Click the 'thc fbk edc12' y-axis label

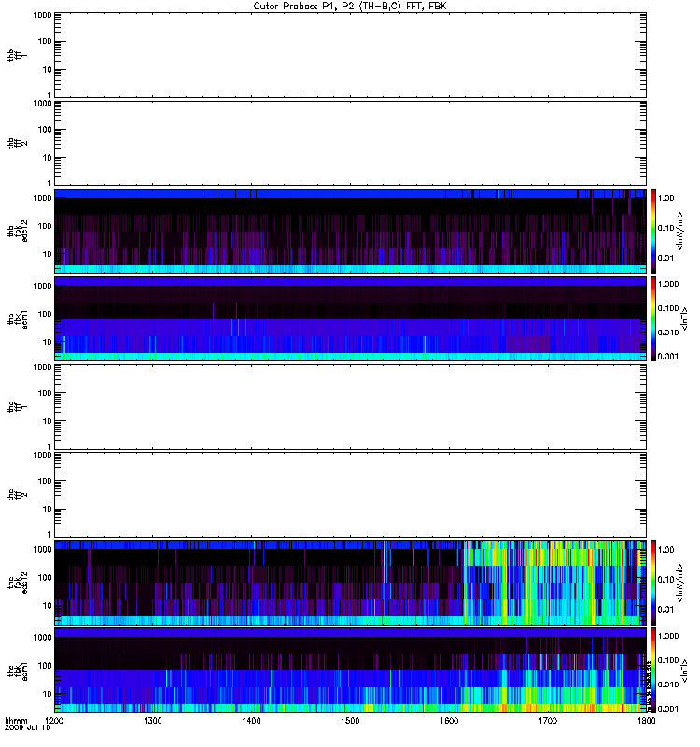click(17, 583)
